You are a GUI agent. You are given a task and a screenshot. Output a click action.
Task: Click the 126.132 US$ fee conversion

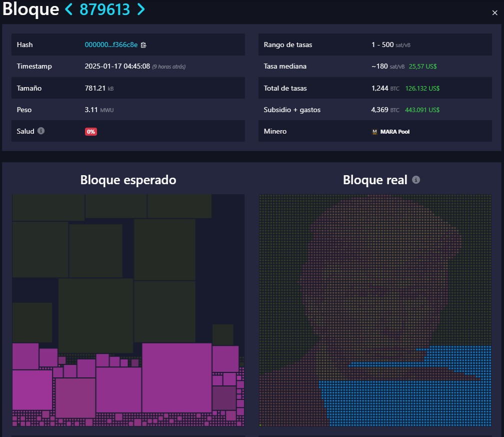(423, 88)
